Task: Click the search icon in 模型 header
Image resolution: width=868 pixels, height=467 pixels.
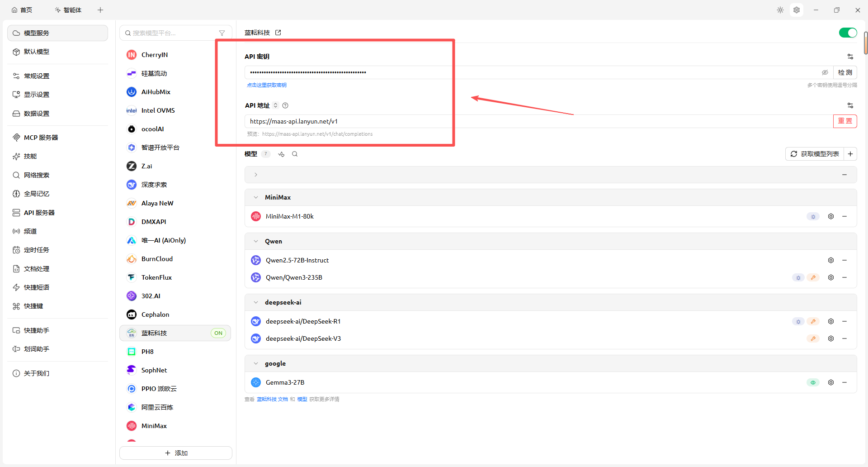Action: (295, 154)
